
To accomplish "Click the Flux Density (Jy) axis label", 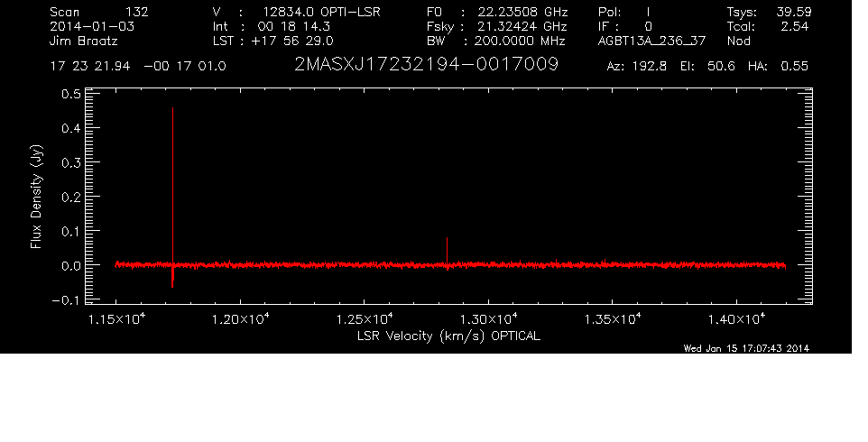I will tap(36, 197).
